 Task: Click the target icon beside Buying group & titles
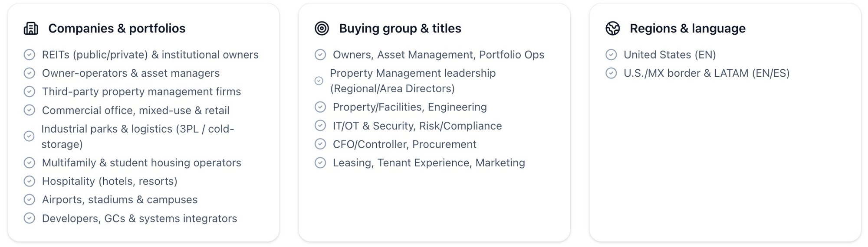point(322,29)
